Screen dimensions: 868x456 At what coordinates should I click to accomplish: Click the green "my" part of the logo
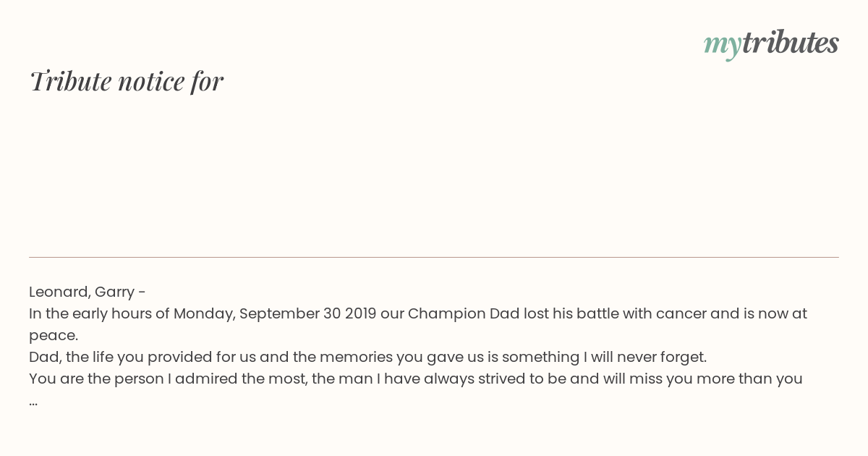pyautogui.click(x=722, y=45)
